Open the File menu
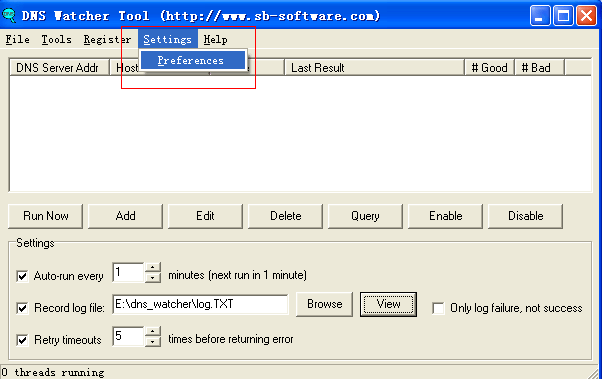 (18, 40)
